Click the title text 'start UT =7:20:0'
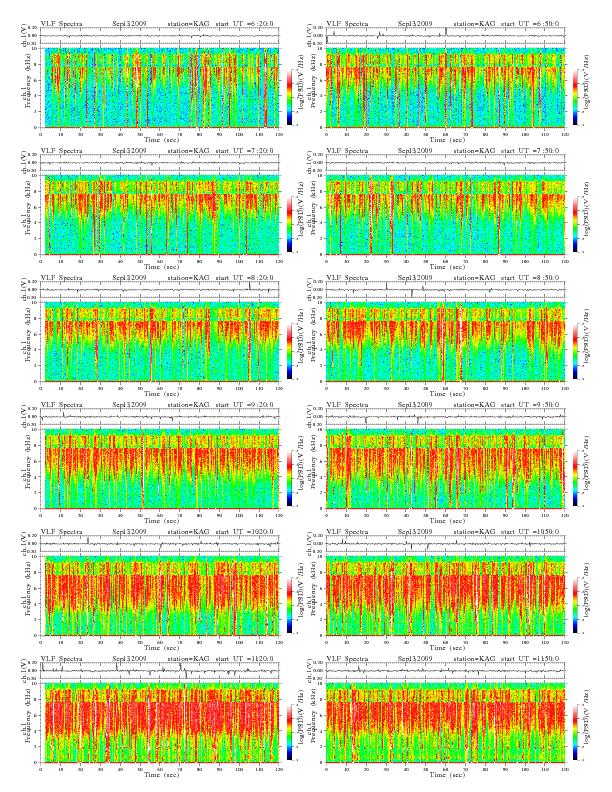 click(244, 151)
